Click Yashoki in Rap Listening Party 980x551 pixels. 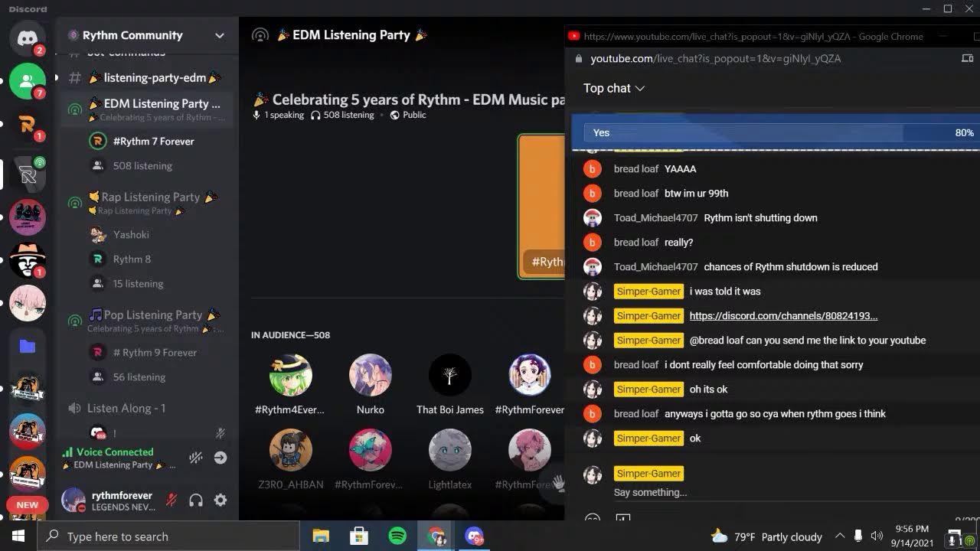point(131,234)
